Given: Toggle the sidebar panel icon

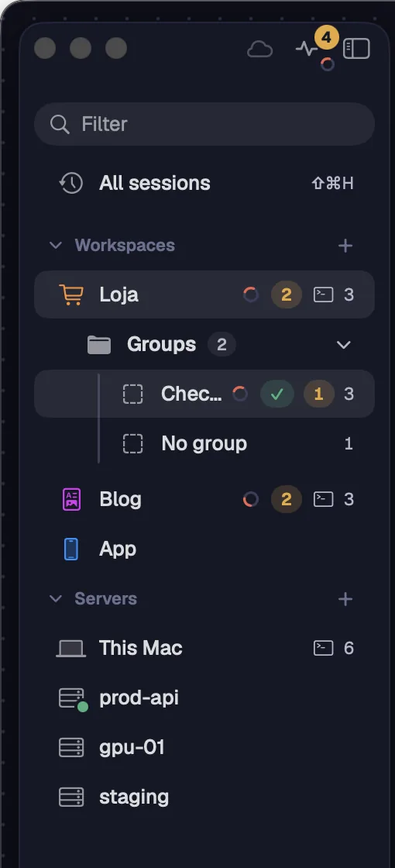Looking at the screenshot, I should coord(357,49).
